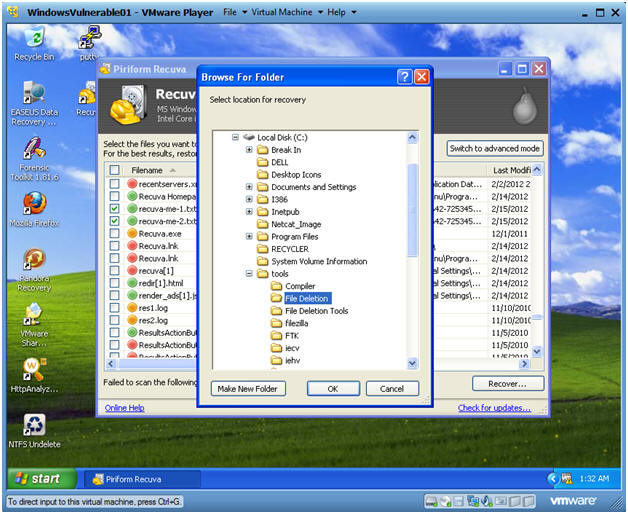The width and height of the screenshot is (628, 514).
Task: Open the NTFS Undelete desktop icon
Action: tap(34, 431)
